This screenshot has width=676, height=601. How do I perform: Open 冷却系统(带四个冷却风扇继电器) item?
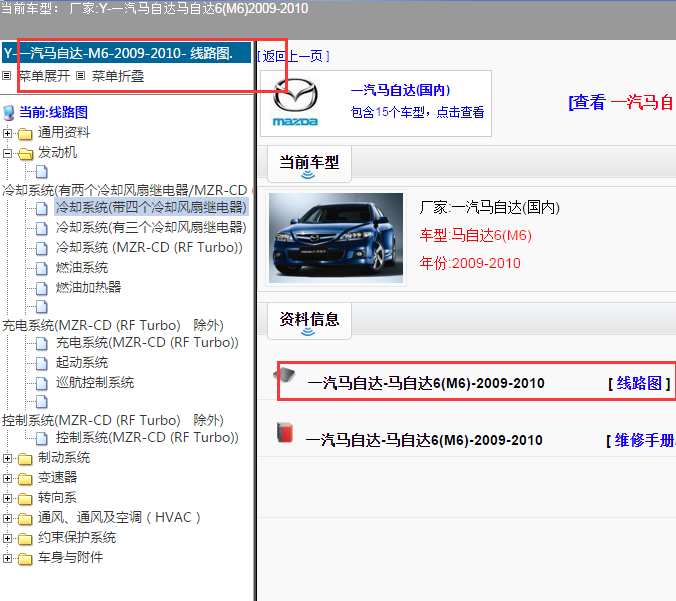[151, 207]
